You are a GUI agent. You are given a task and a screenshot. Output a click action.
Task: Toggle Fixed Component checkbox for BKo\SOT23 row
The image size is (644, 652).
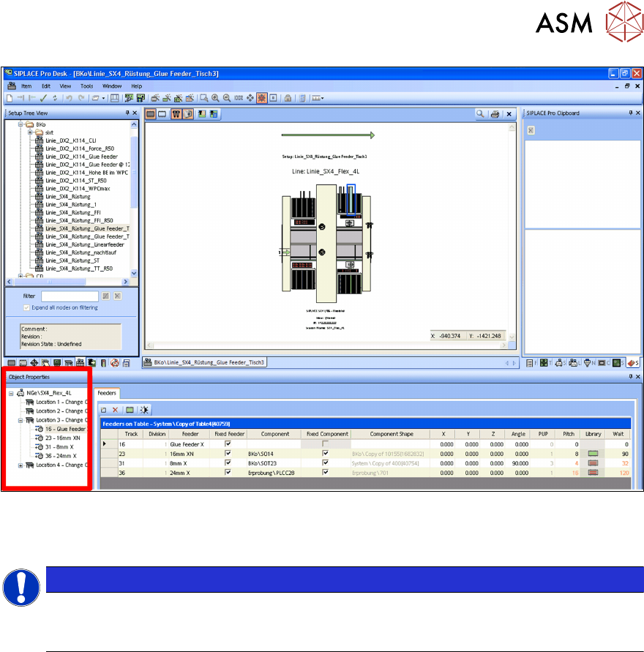(x=326, y=462)
